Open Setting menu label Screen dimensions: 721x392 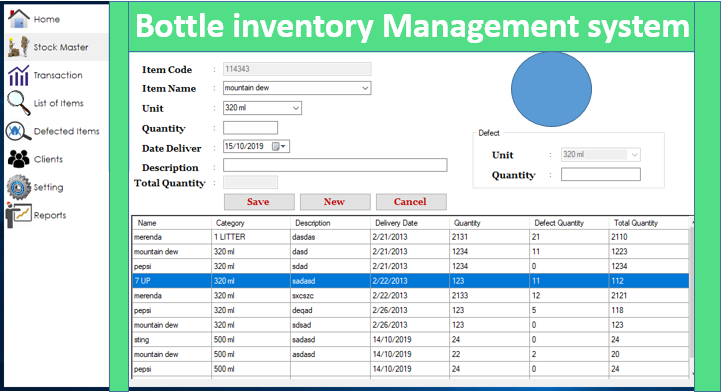click(48, 187)
